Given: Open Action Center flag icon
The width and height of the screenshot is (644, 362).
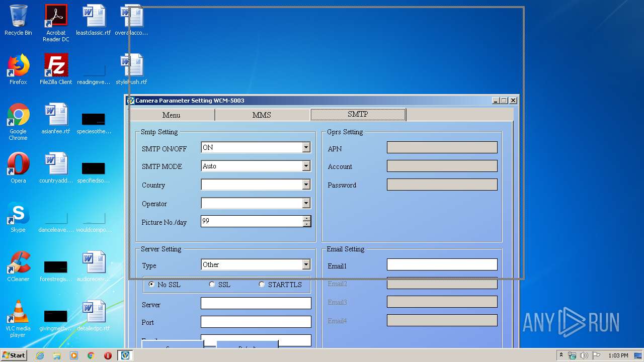Looking at the screenshot, I should [x=597, y=355].
